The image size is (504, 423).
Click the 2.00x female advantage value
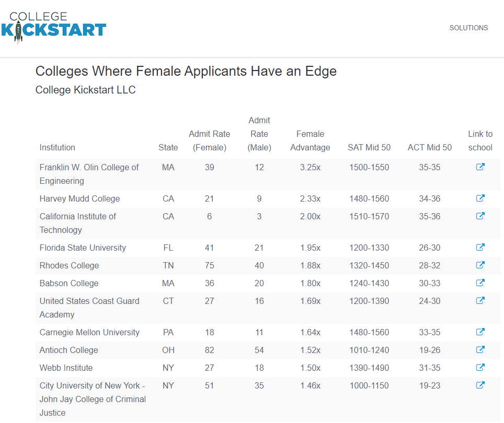point(310,216)
